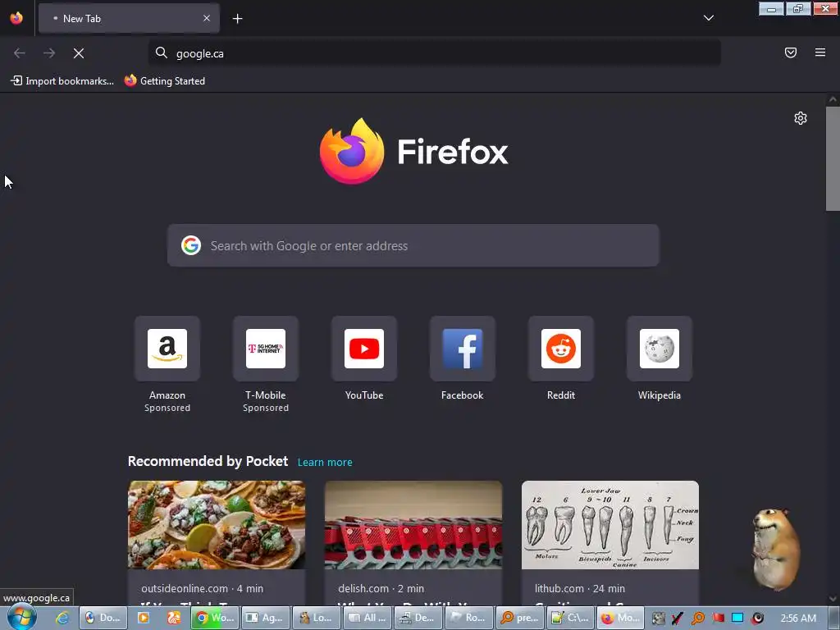Image resolution: width=840 pixels, height=630 pixels.
Task: Open new tab personalize gear icon
Action: pyautogui.click(x=801, y=118)
